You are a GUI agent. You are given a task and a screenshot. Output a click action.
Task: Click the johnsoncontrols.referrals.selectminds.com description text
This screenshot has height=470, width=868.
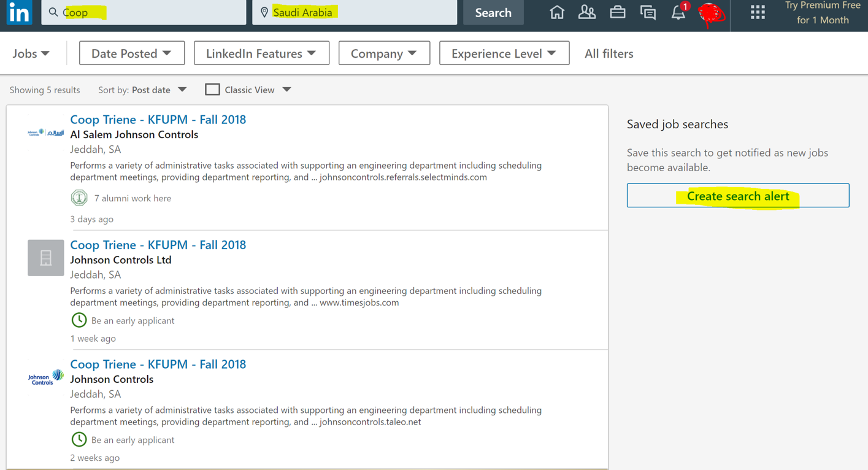tap(403, 177)
